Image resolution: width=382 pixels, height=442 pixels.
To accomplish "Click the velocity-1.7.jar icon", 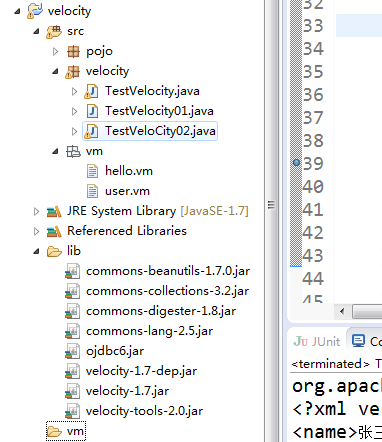I will click(x=73, y=391).
